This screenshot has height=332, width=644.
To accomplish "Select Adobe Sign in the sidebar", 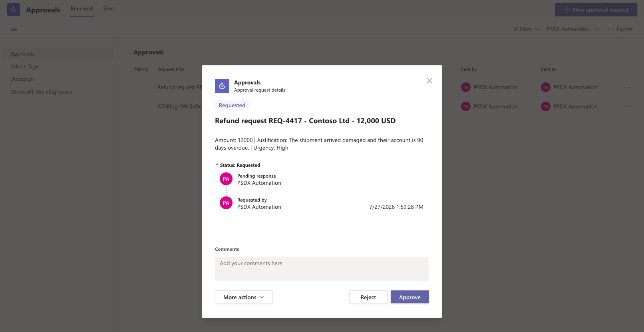I will pos(24,66).
